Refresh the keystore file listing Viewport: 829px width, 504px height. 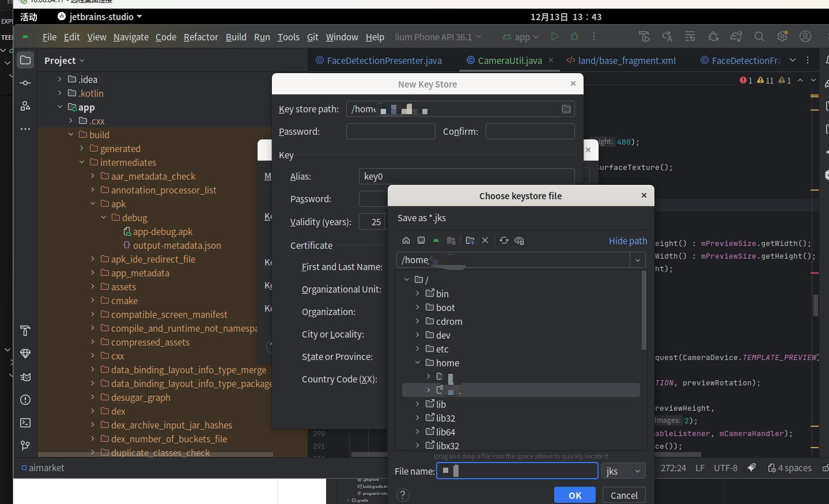(504, 240)
